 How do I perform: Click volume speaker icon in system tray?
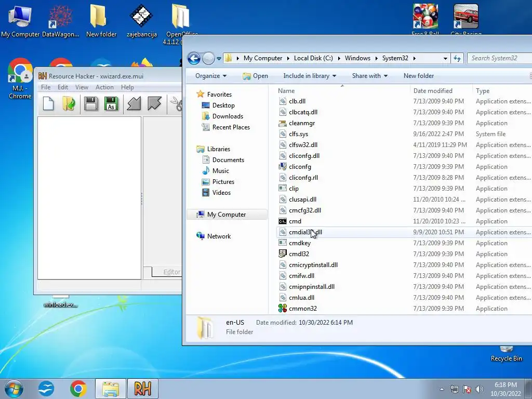pos(479,389)
